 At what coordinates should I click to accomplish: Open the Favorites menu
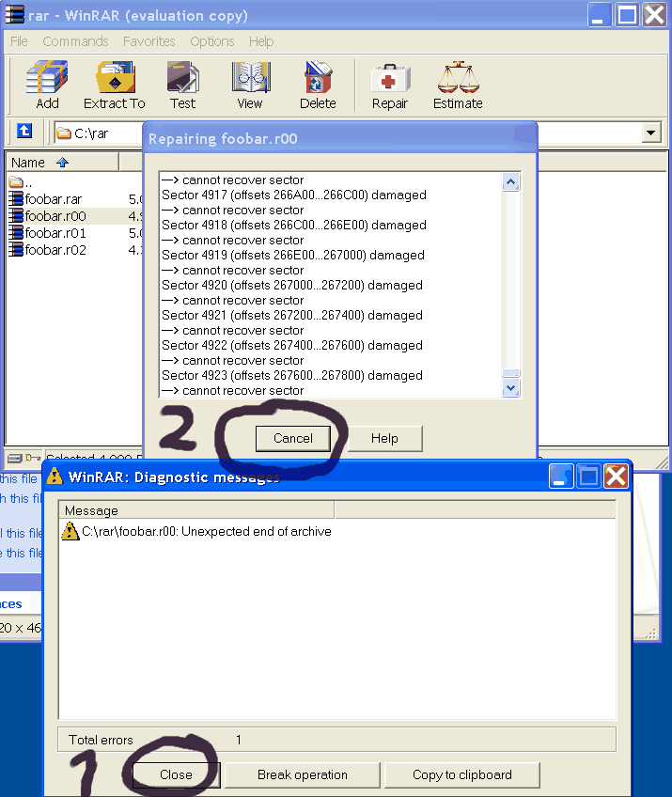pyautogui.click(x=148, y=41)
